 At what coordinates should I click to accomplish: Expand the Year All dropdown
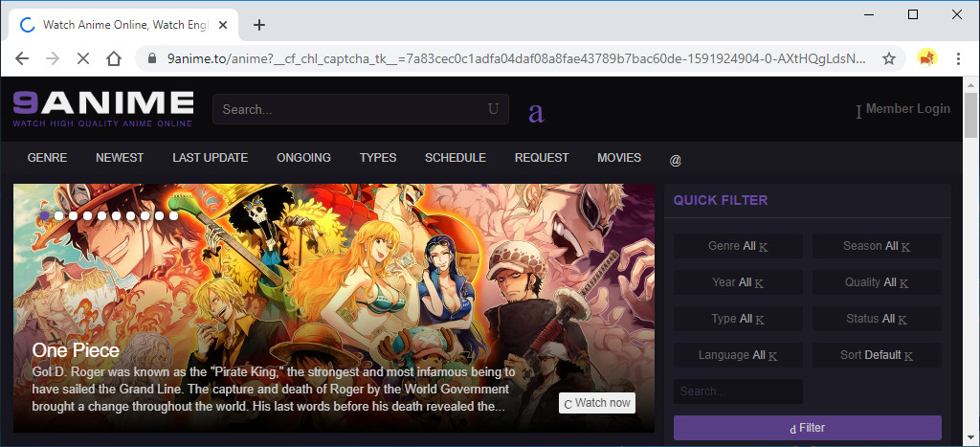coord(738,282)
